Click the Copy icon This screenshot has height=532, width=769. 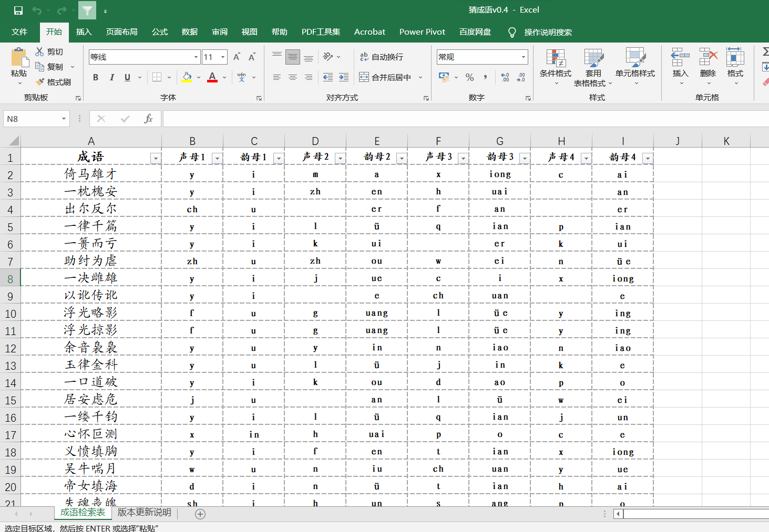40,67
